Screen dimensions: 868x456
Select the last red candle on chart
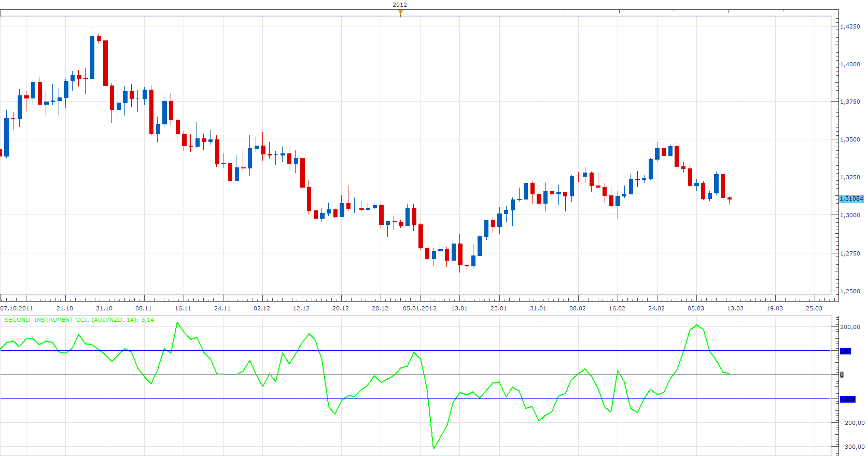click(x=730, y=199)
